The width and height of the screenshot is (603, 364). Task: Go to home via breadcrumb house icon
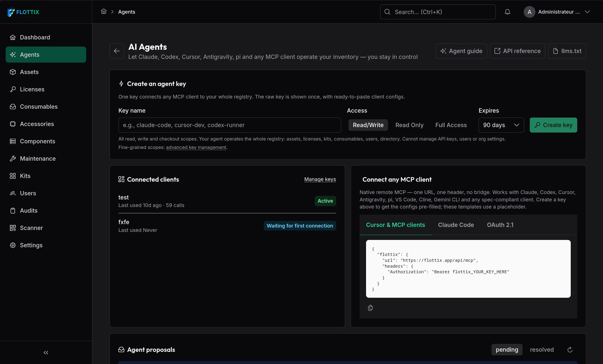(x=104, y=11)
